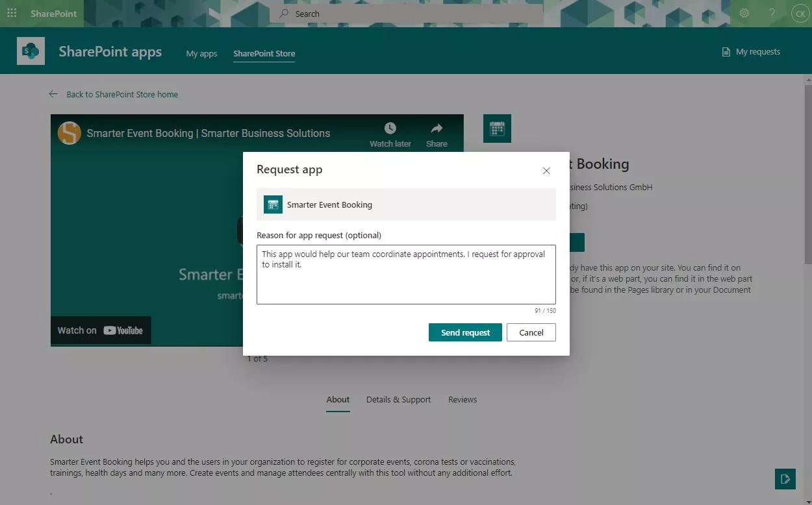Close the Request app dialog
Screen dimensions: 812x505
coord(546,171)
